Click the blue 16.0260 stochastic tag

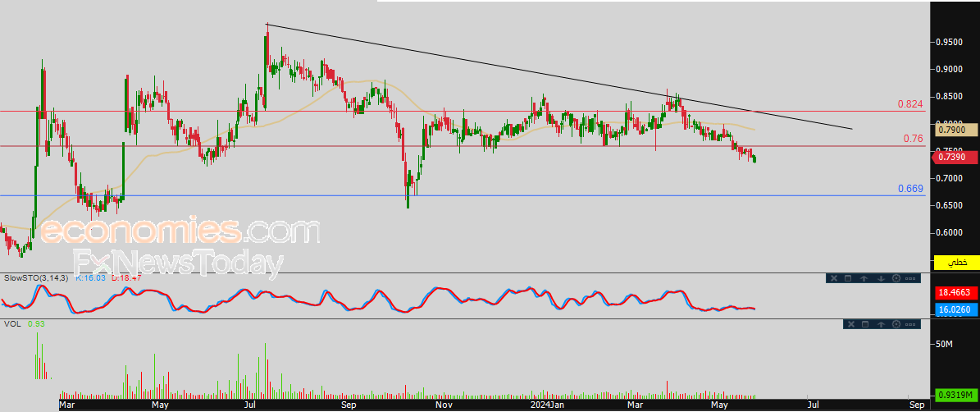tap(955, 309)
